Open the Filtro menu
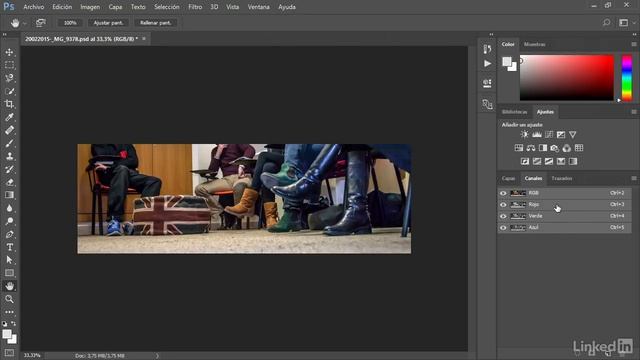This screenshot has height=360, width=640. tap(195, 7)
